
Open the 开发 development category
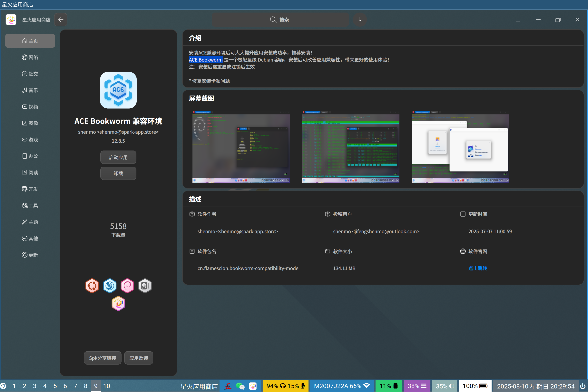30,189
